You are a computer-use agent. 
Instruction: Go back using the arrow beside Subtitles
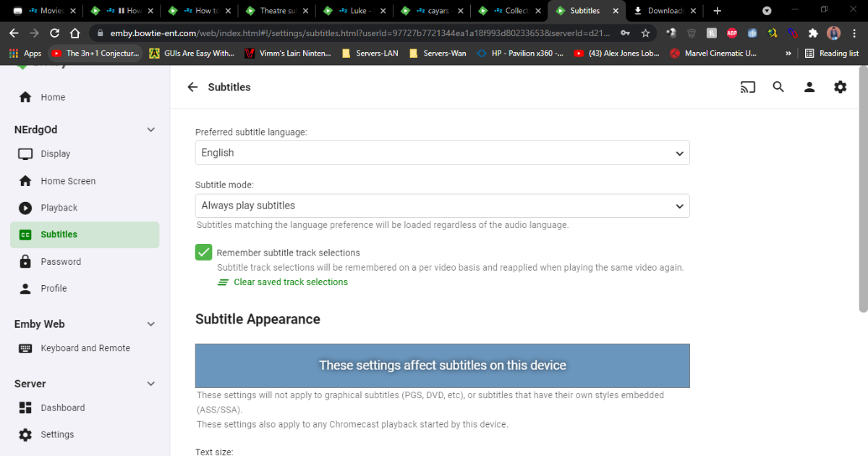coord(192,87)
